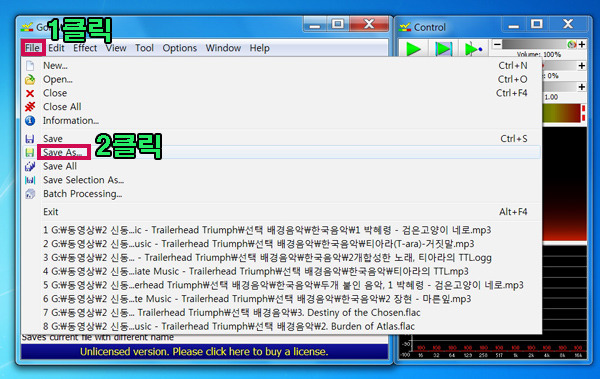Open the File menu
Screen dimensions: 600x379
[32, 48]
